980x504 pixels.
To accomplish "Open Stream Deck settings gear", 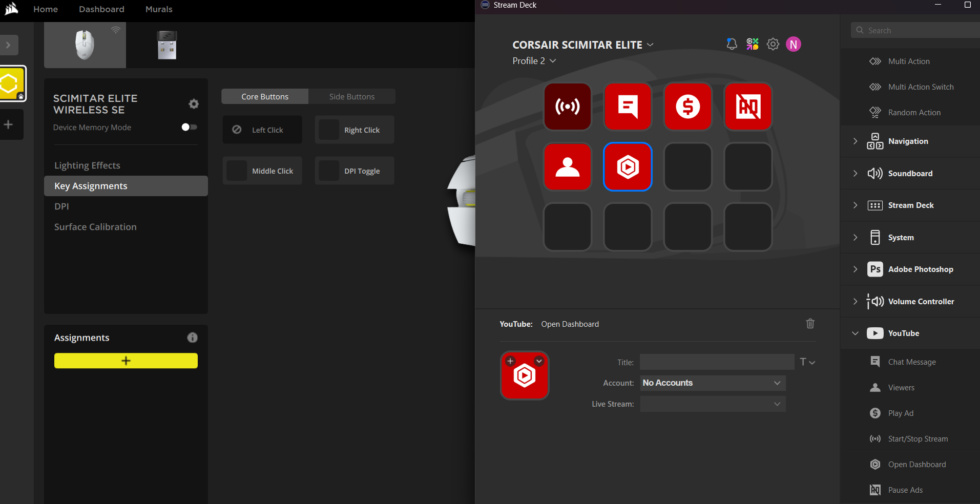I will pos(773,44).
